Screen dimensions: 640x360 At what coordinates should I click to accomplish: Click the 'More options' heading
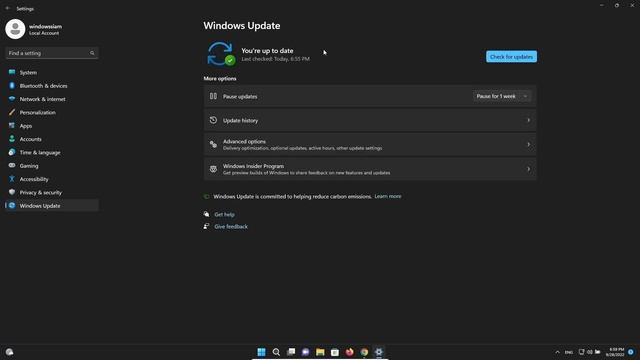coord(220,78)
